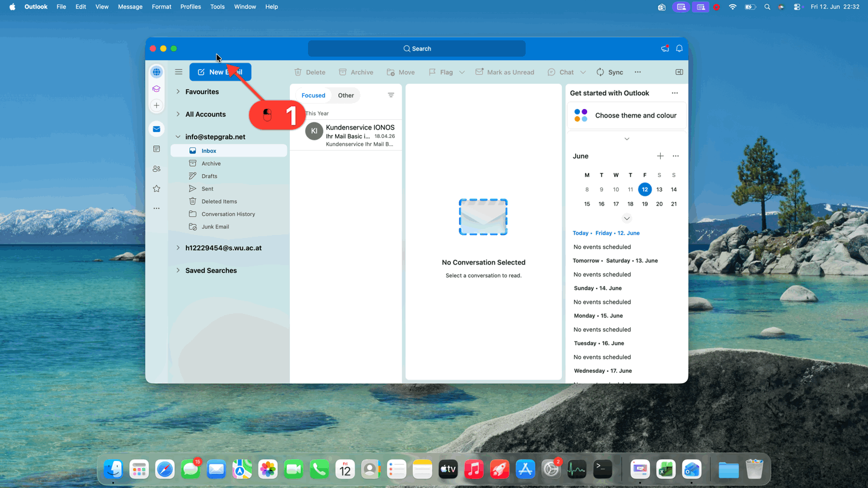Screen dimensions: 868x488
Task: Open the Profiles menu
Action: 190,7
